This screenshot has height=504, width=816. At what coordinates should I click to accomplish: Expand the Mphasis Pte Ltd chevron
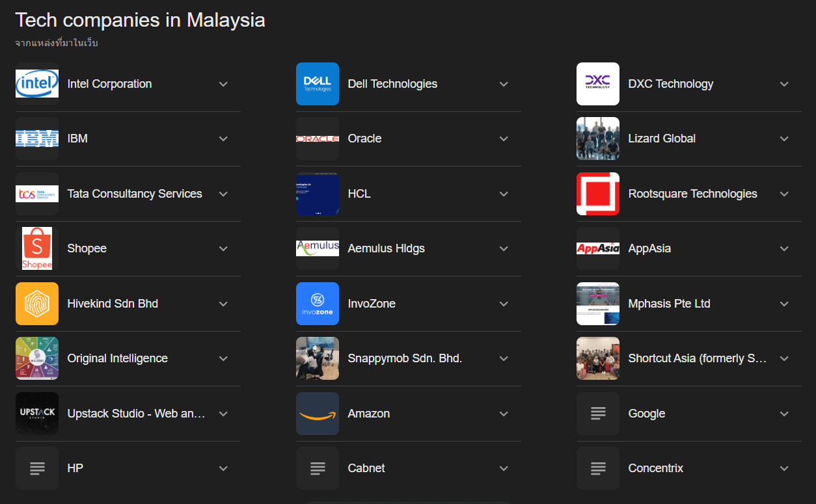point(784,304)
